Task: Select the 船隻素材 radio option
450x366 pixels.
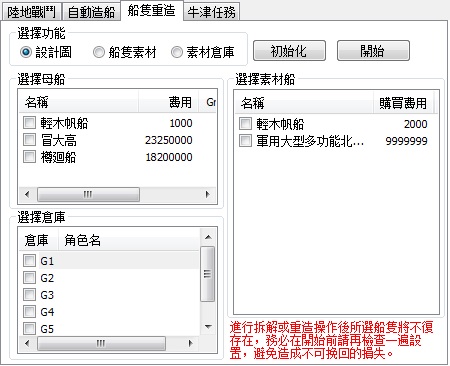Action: pyautogui.click(x=99, y=52)
